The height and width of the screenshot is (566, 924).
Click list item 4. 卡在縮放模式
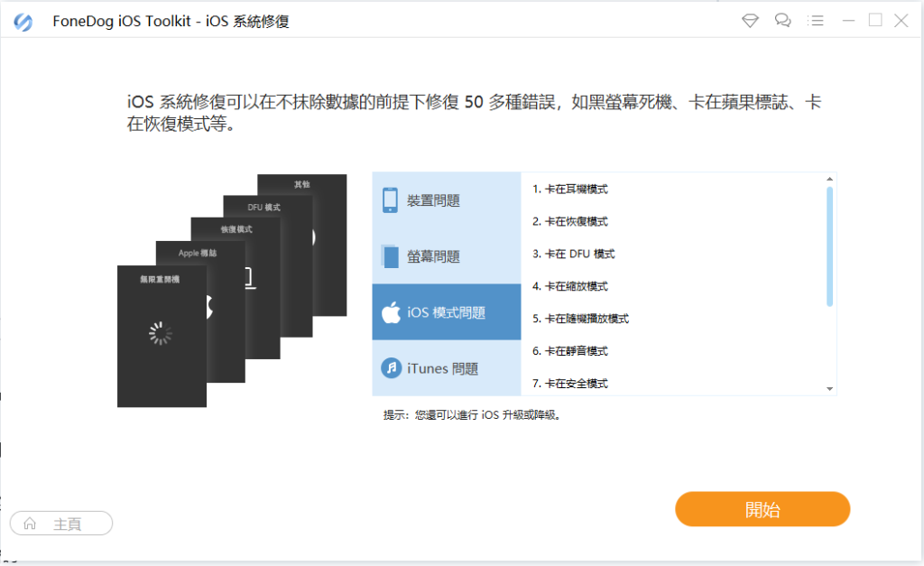click(570, 286)
